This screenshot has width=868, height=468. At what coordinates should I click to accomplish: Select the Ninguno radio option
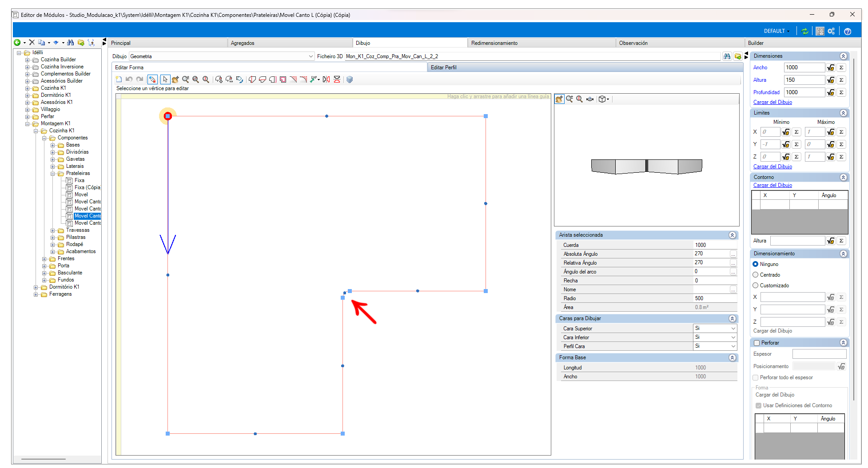click(755, 264)
